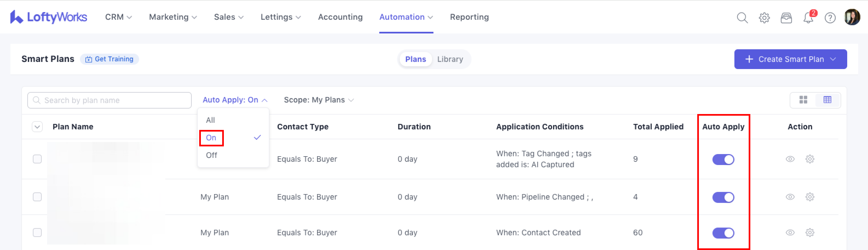Screen dimensions: 868x250
Task: Switch to grid card view
Action: pos(803,100)
